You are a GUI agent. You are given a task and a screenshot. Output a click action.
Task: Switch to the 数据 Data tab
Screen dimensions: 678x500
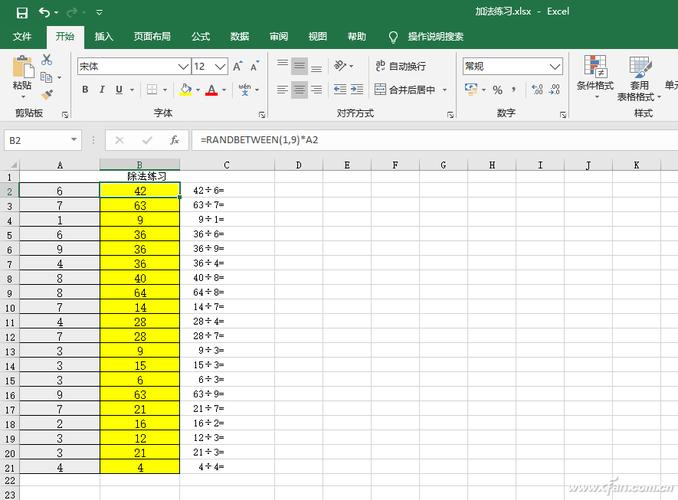point(240,37)
